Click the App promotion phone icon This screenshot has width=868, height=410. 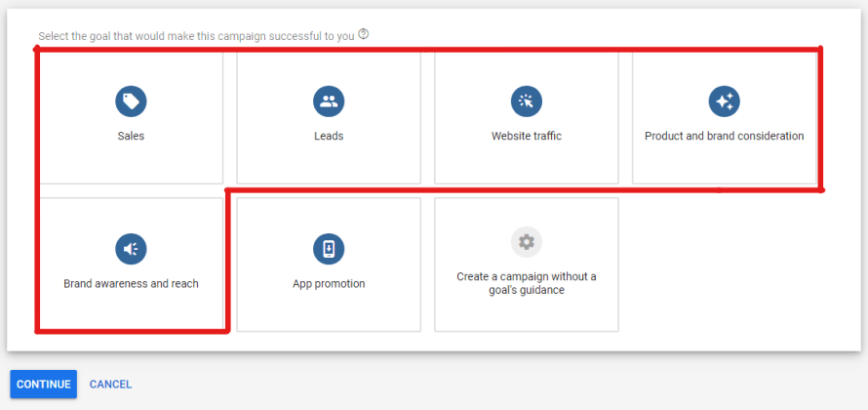click(x=329, y=249)
